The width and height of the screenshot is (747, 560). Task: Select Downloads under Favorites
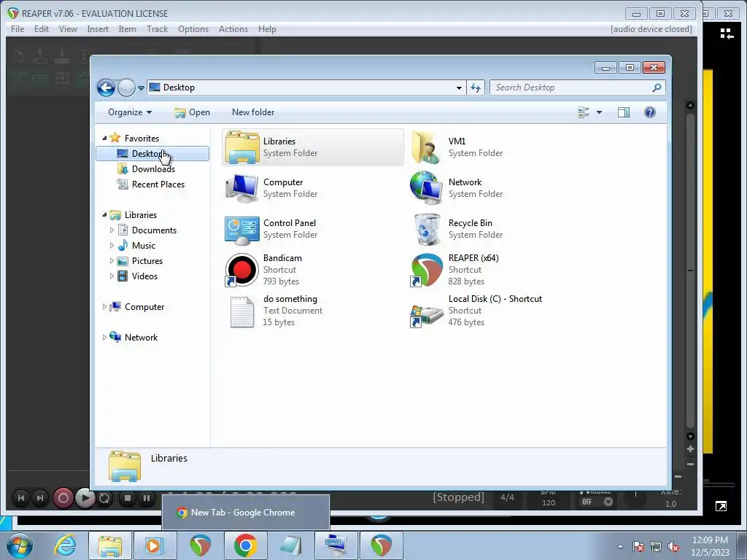pos(152,169)
